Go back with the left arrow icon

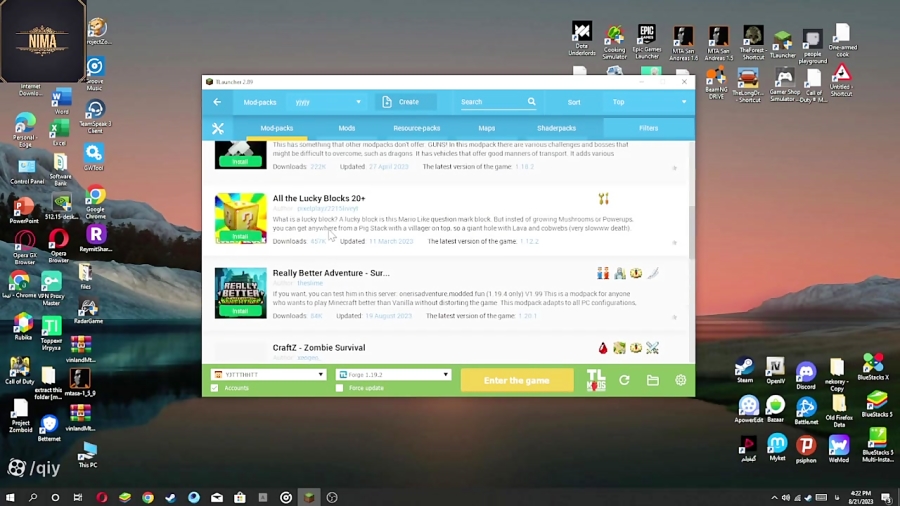coord(217,102)
